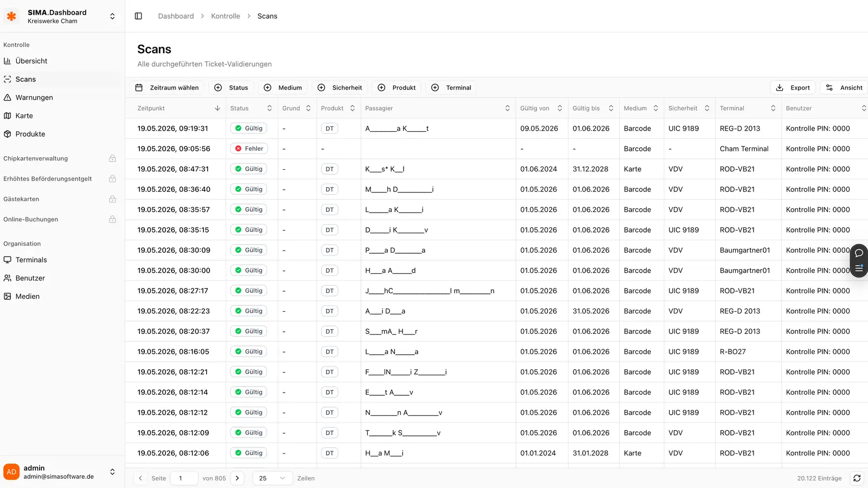Click DT tag in 08:12:09 row
The height and width of the screenshot is (488, 868).
pyautogui.click(x=330, y=433)
